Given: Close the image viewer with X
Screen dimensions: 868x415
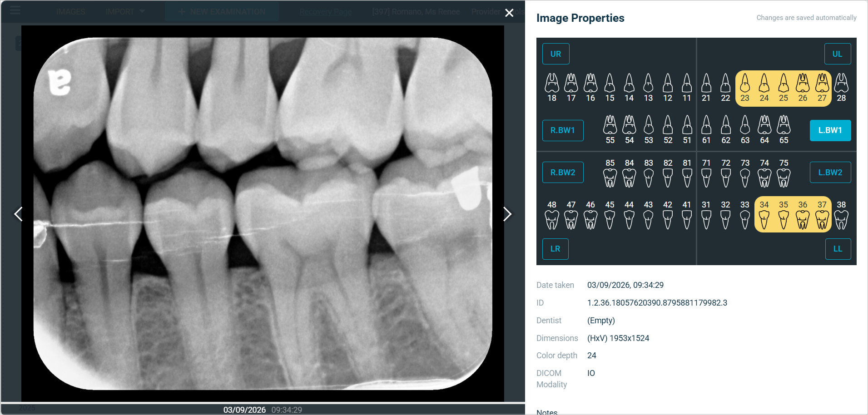Looking at the screenshot, I should 509,13.
